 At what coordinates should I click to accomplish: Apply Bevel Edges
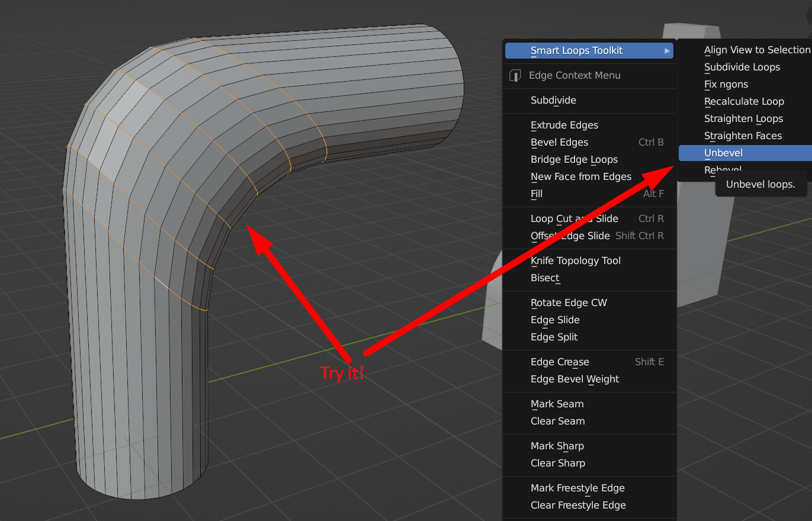[559, 142]
